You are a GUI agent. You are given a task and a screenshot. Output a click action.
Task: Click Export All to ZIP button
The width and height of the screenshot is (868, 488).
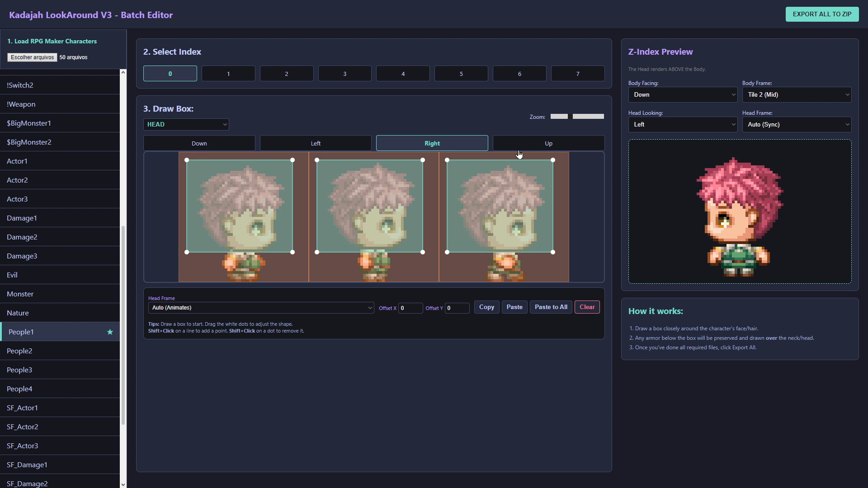822,14
